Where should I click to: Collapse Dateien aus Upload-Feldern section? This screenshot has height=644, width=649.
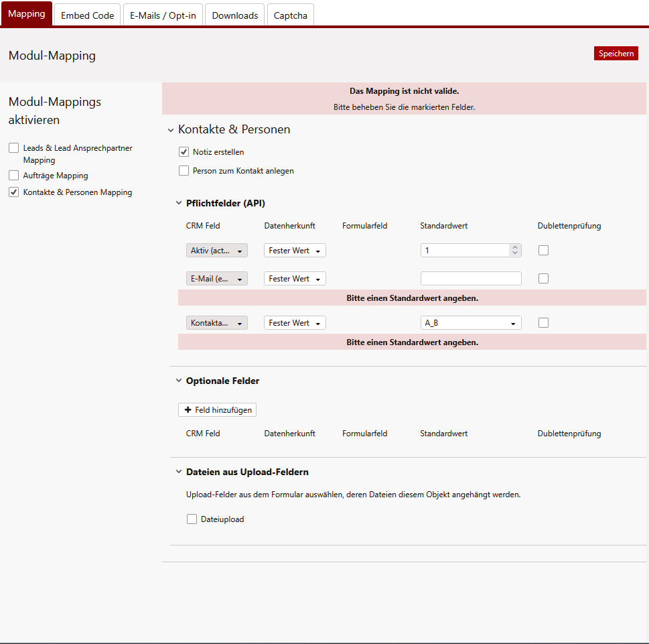[x=179, y=472]
